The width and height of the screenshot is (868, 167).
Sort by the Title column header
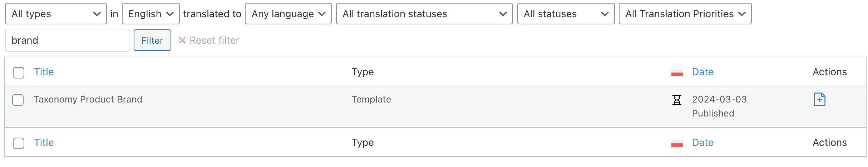pos(44,72)
